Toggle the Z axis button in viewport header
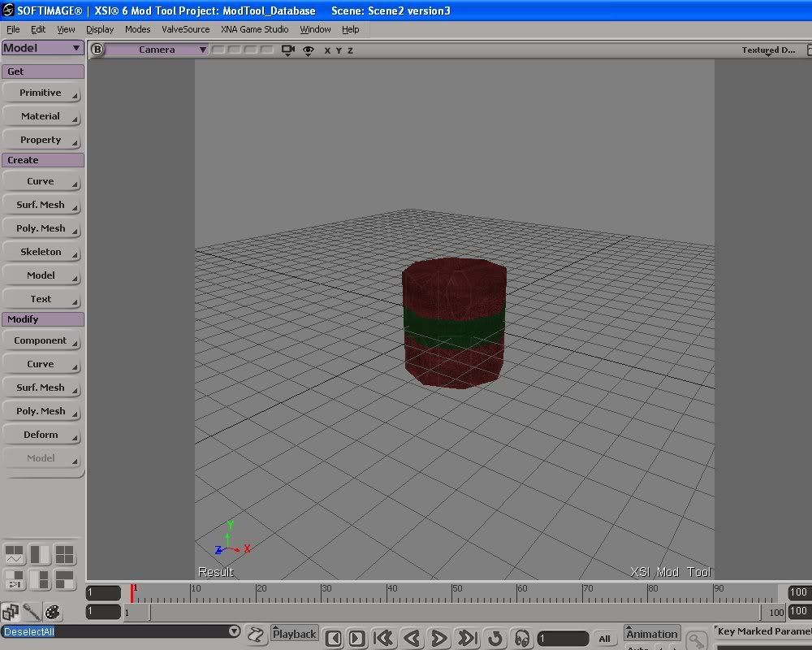The image size is (812, 650). [350, 50]
